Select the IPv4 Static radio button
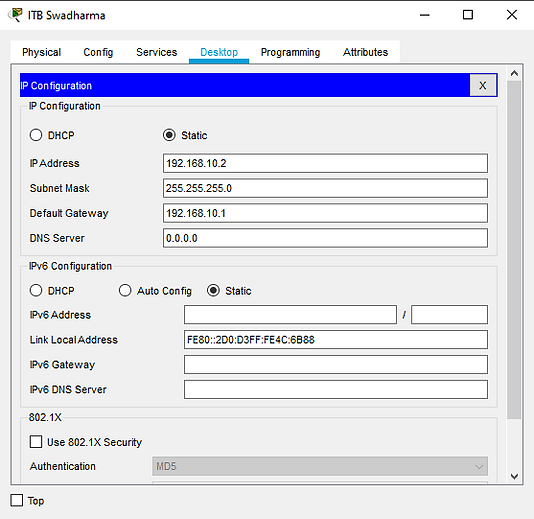Screen dimensions: 534x519 coord(169,135)
